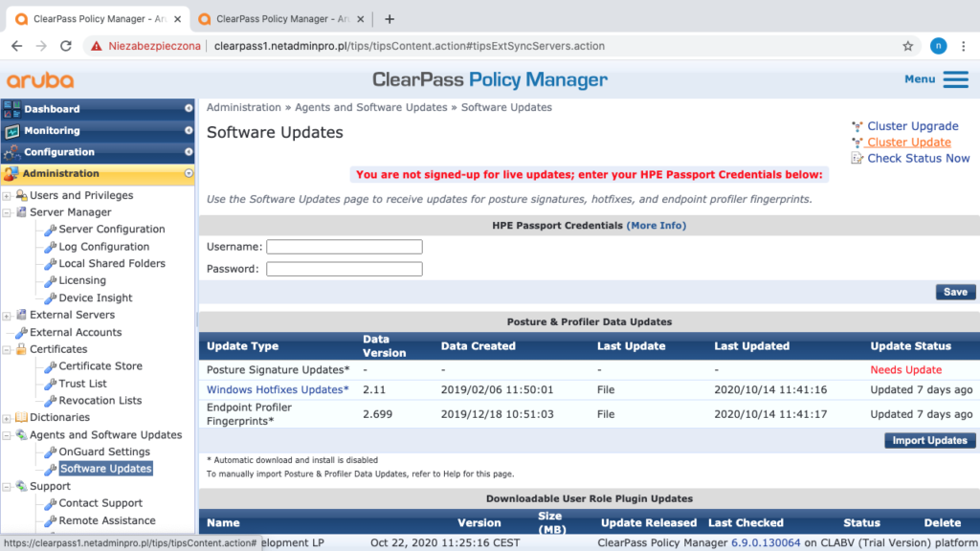The width and height of the screenshot is (980, 551).
Task: Collapse the Server Manager tree node
Action: 8,212
